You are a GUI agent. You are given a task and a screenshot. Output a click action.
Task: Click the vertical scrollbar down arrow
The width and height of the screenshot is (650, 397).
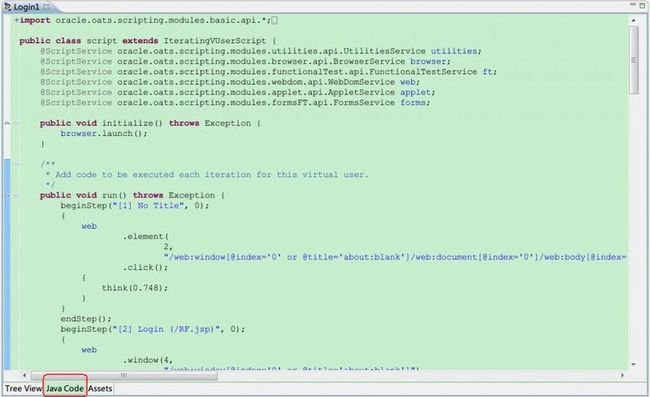633,364
